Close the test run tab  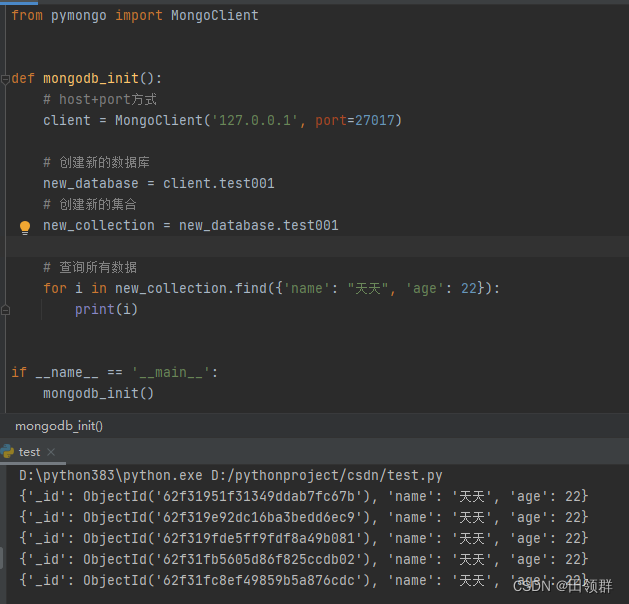[51, 453]
